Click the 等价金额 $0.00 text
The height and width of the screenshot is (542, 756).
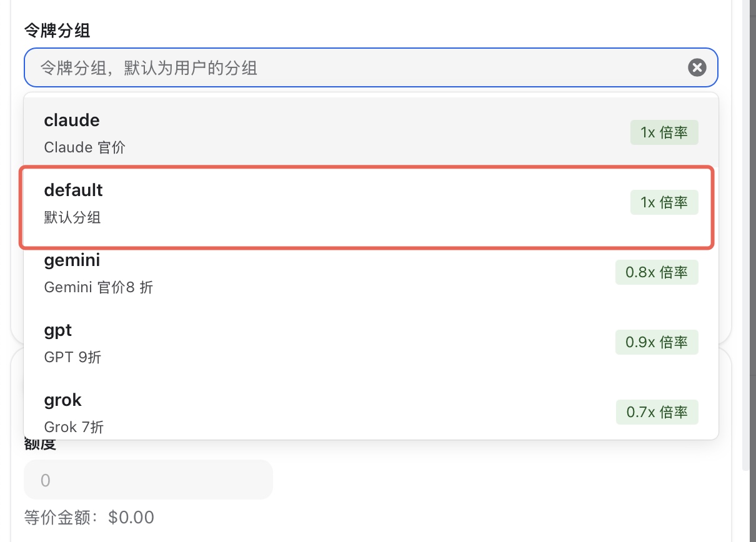89,518
